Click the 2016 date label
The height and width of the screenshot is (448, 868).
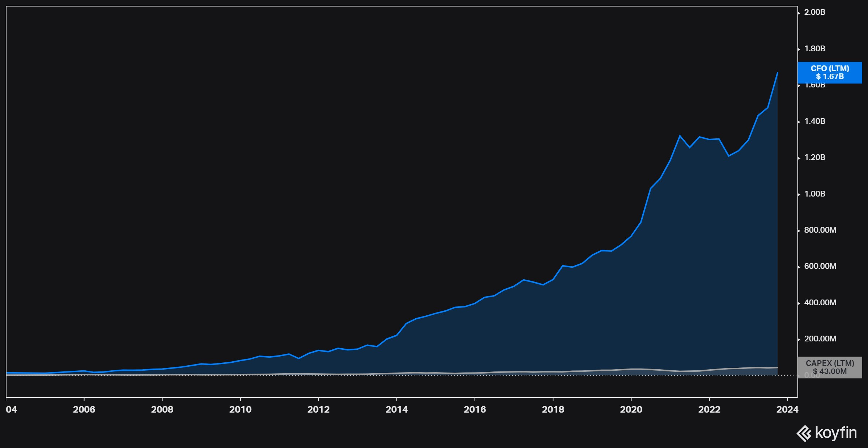475,409
